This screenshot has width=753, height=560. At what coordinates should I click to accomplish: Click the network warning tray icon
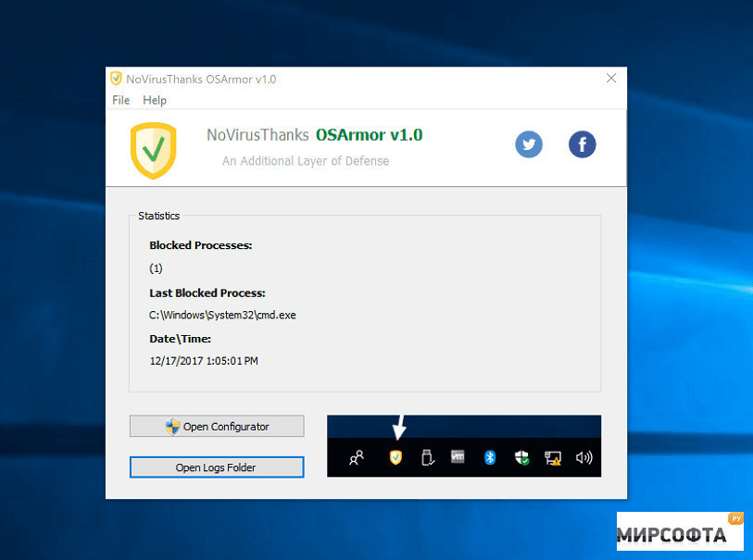(553, 457)
